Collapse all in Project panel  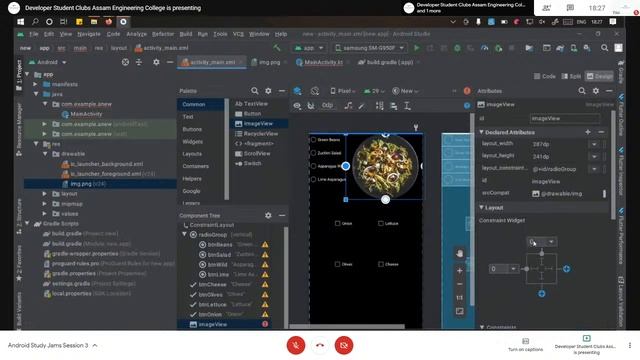pos(139,62)
